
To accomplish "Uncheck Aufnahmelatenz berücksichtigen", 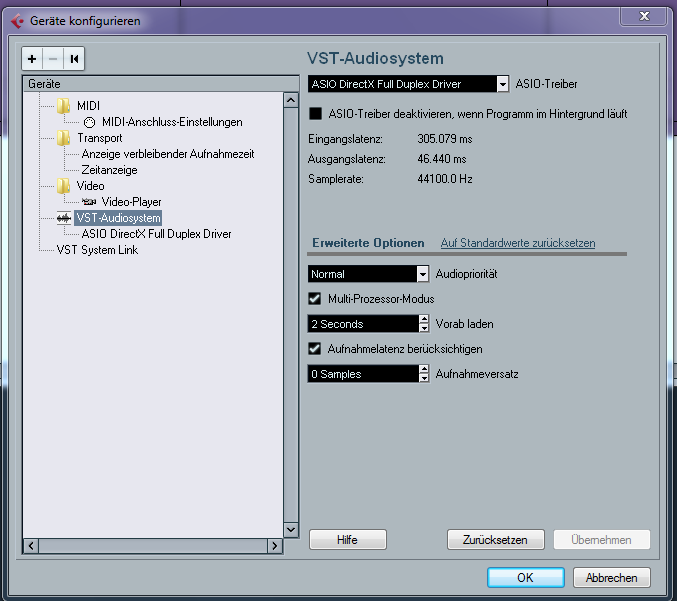I will (x=315, y=349).
